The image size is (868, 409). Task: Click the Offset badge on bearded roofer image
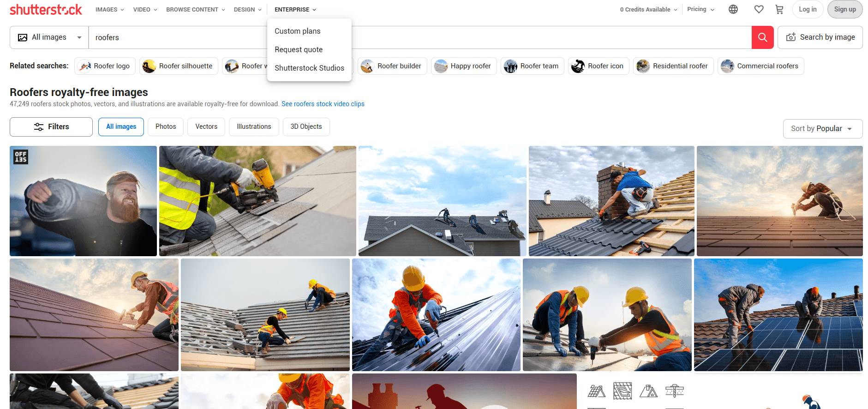click(21, 157)
